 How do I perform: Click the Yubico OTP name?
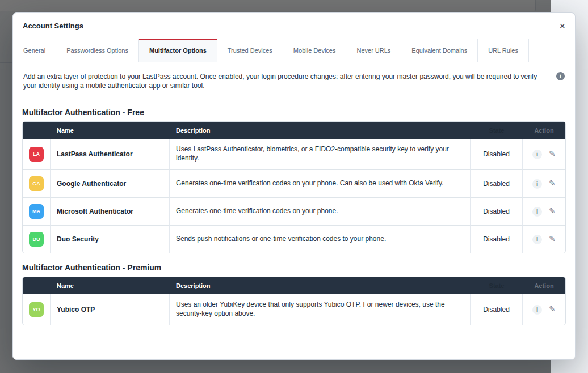click(75, 310)
